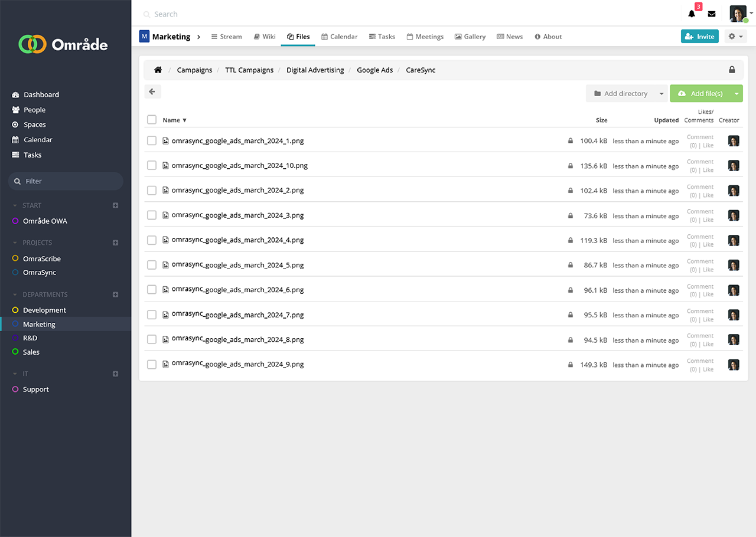The width and height of the screenshot is (756, 537).
Task: Open the space settings gear dropdown
Action: [735, 37]
